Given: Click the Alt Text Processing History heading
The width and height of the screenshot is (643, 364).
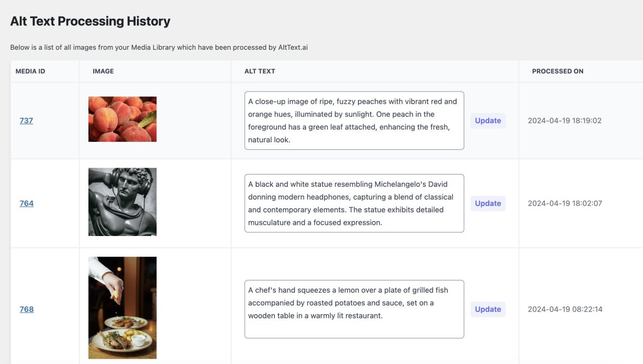Looking at the screenshot, I should (89, 20).
